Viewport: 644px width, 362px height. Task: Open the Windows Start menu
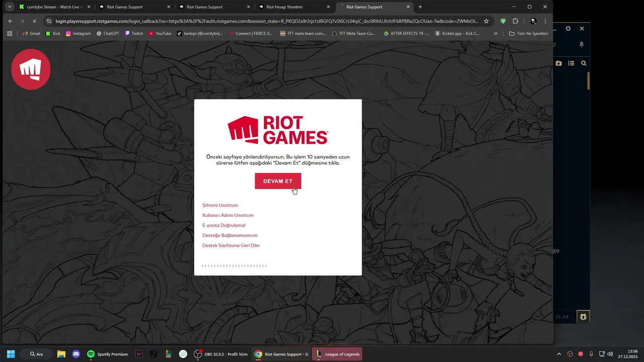[11, 354]
